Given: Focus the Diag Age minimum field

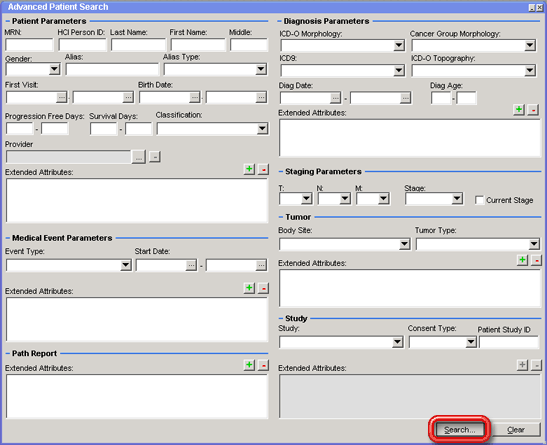Looking at the screenshot, I should [441, 98].
